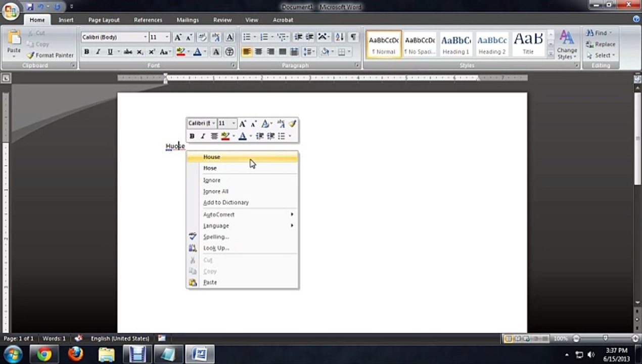This screenshot has width=642, height=364.
Task: Open the Page Layout ribbon tab
Action: pyautogui.click(x=104, y=20)
